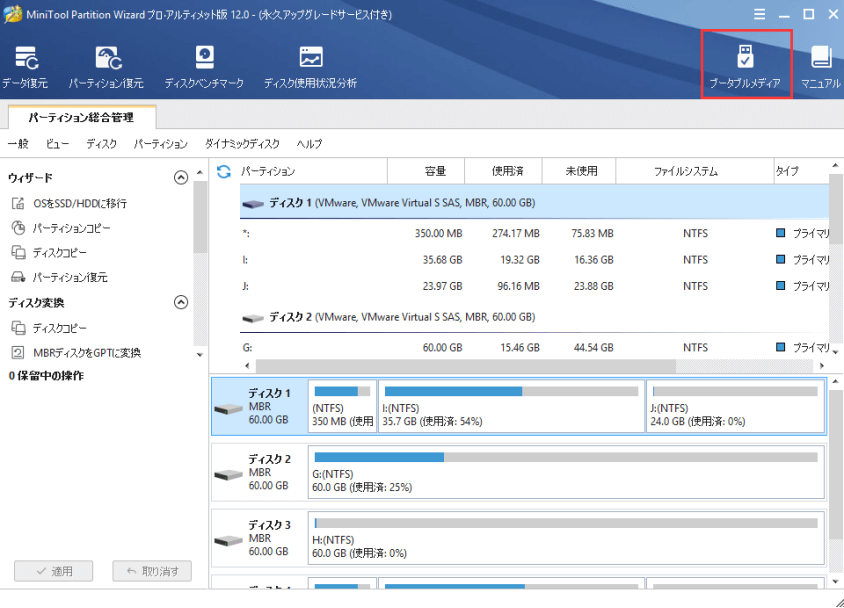Select the I: 35.68 GB partition row
The width and height of the screenshot is (844, 608).
point(534,259)
